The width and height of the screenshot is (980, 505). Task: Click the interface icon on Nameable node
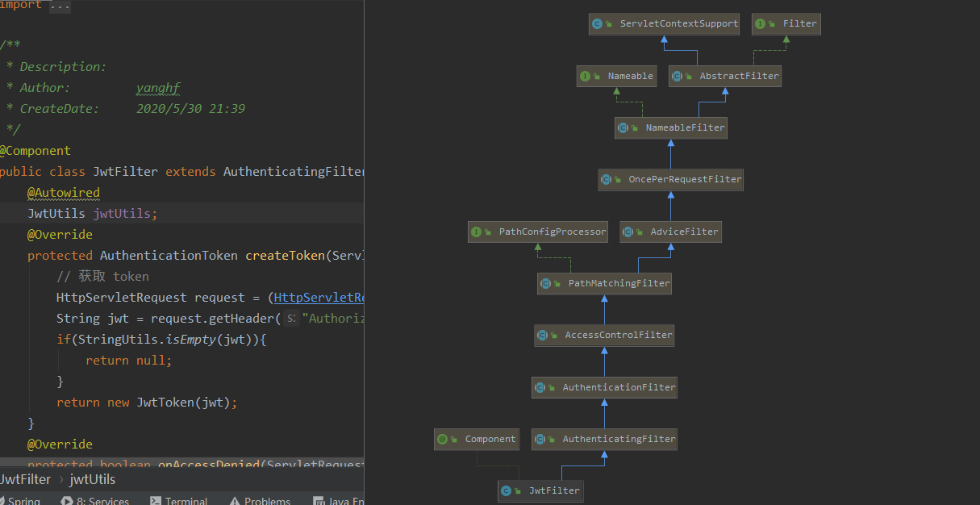pos(586,77)
